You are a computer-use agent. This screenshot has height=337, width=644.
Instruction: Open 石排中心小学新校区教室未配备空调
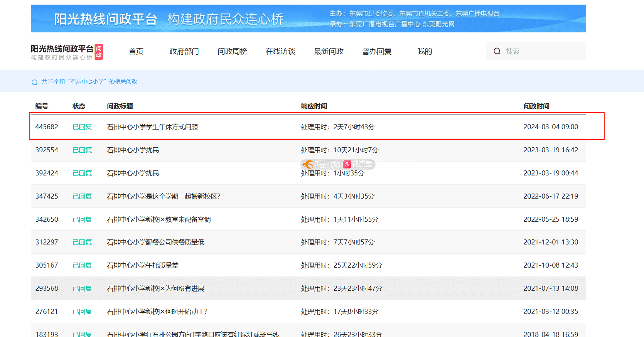(159, 219)
